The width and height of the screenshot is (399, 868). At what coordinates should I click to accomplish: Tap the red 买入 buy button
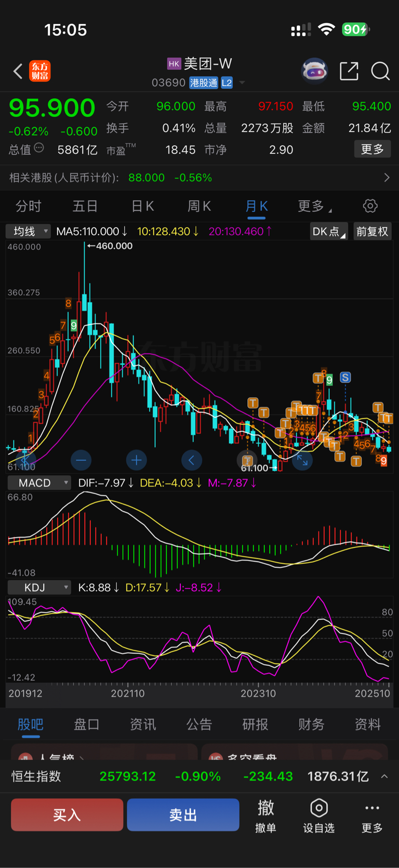click(67, 815)
